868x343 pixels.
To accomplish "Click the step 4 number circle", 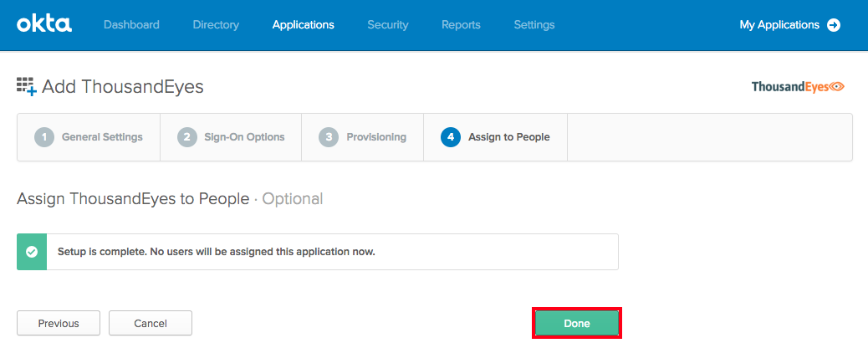I will [451, 137].
